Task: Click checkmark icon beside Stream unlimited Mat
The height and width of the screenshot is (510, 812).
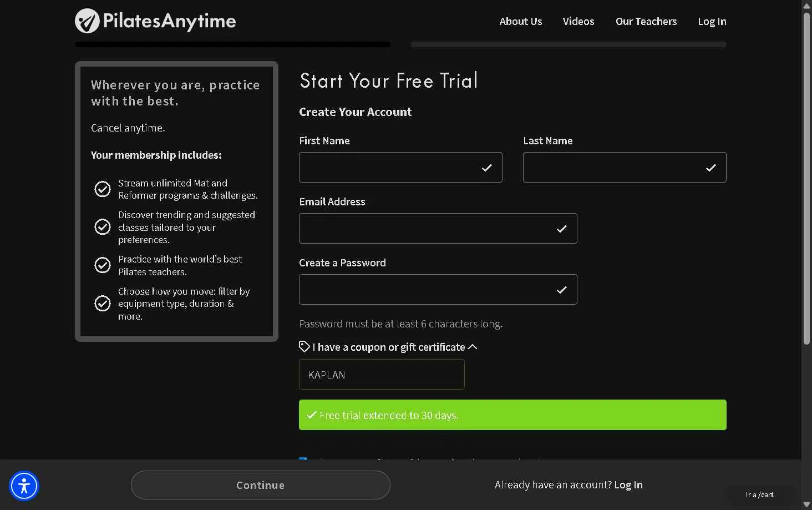Action: 103,189
